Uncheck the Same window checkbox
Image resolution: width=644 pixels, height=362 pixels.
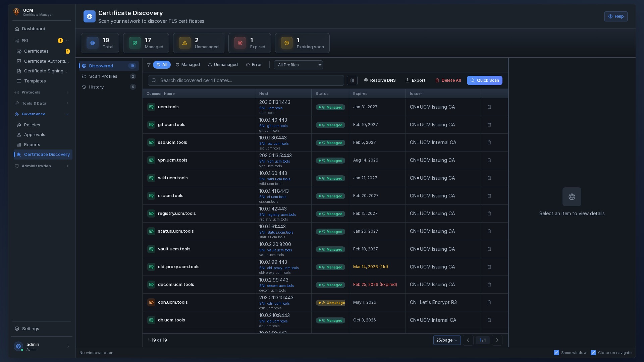tap(556, 353)
